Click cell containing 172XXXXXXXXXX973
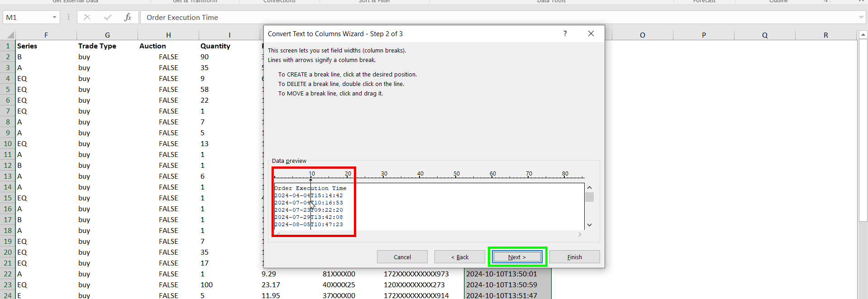Image resolution: width=868 pixels, height=299 pixels. pos(423,274)
